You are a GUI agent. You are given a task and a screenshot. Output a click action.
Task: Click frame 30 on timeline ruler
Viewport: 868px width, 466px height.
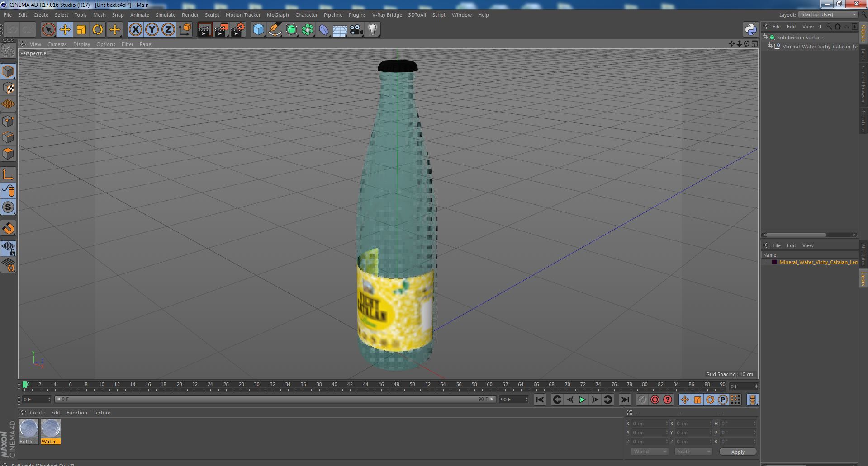point(256,385)
